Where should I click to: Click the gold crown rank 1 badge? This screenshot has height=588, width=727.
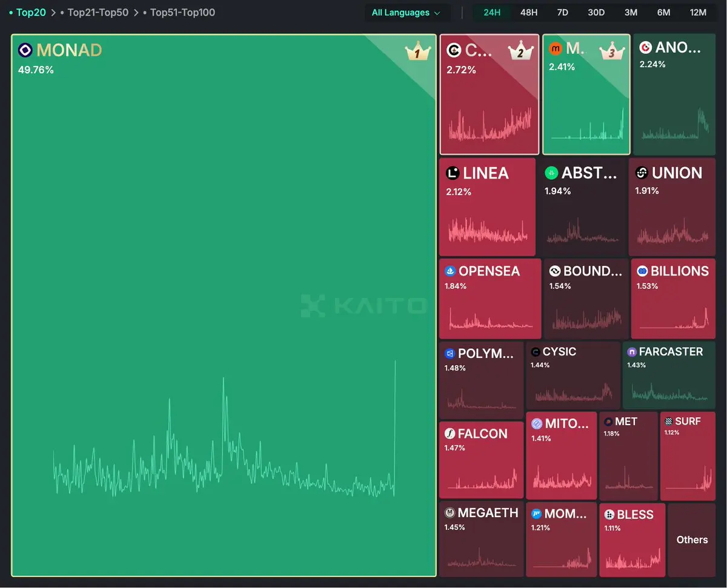[x=417, y=51]
